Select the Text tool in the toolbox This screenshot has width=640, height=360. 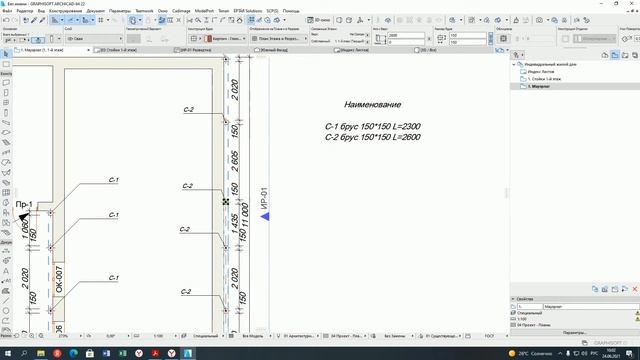click(6, 271)
